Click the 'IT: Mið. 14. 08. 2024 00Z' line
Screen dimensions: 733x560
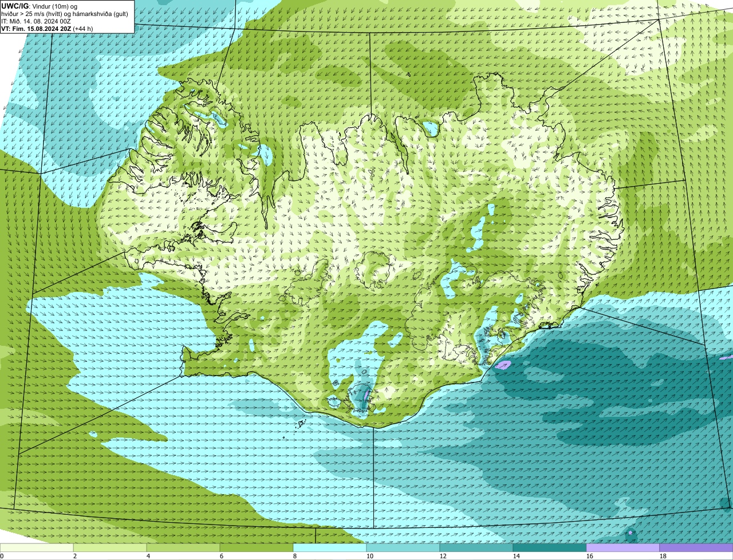[36, 21]
